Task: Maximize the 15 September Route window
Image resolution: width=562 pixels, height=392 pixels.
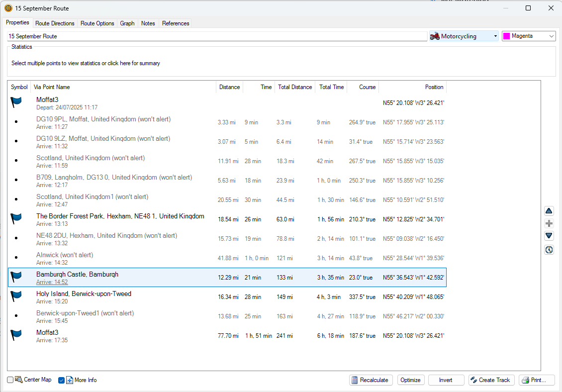Action: (528, 8)
